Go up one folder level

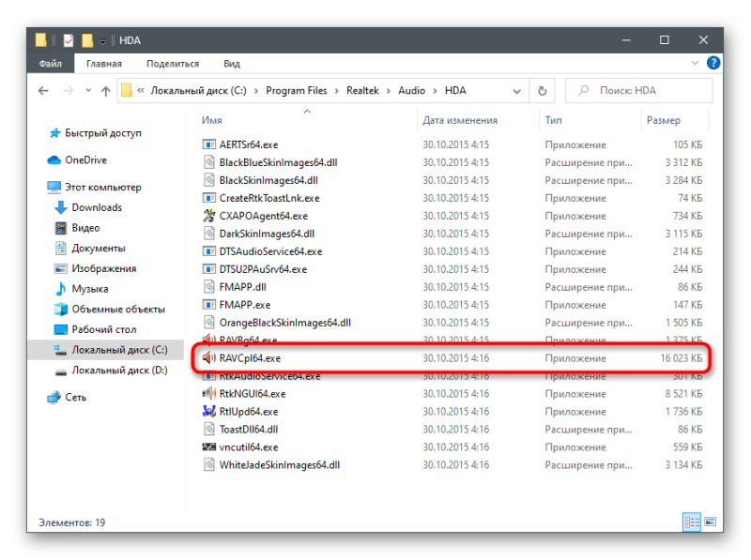[x=106, y=91]
